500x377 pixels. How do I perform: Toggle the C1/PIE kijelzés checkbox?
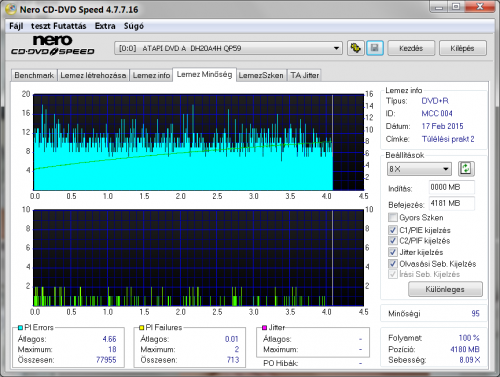393,230
